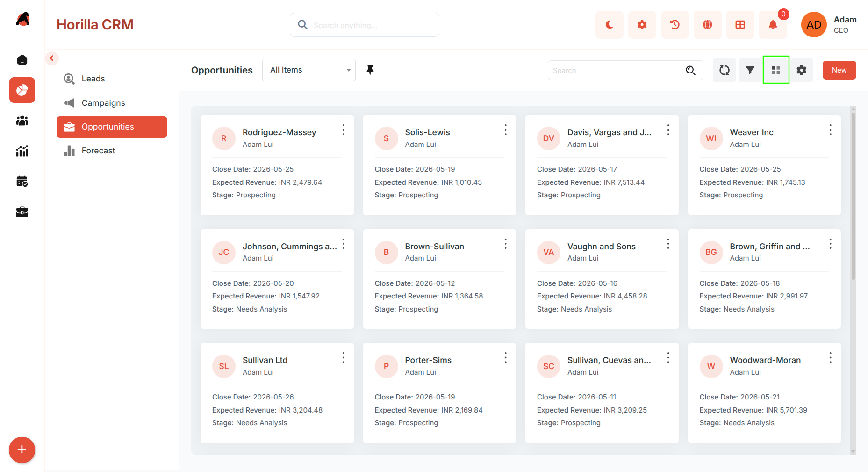Open recent history clock icon
Image resolution: width=868 pixels, height=472 pixels.
[x=674, y=25]
